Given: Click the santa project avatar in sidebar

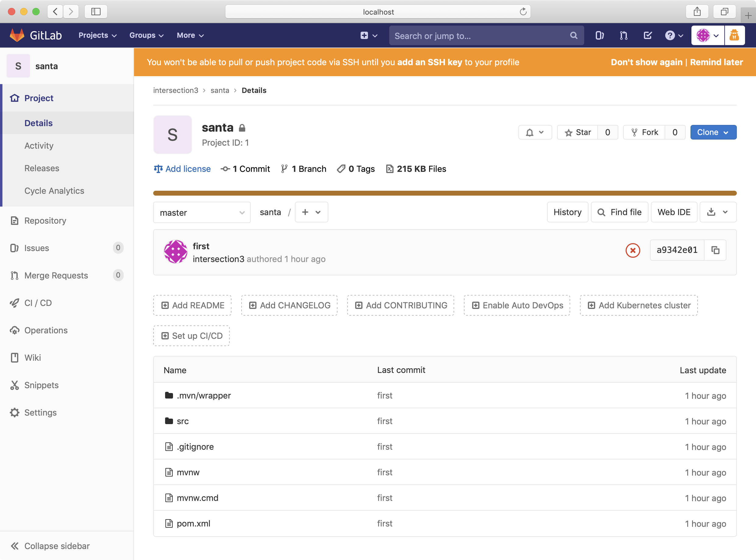Looking at the screenshot, I should click(x=18, y=66).
